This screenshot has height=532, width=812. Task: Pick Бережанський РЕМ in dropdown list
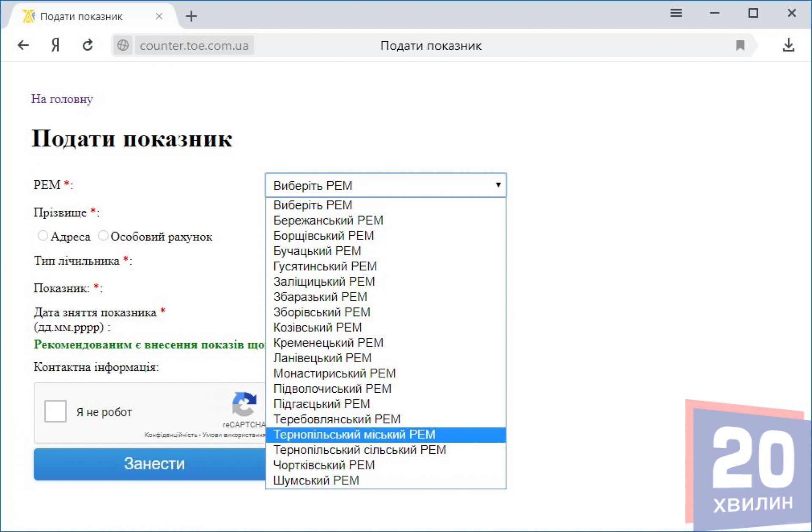click(x=328, y=221)
